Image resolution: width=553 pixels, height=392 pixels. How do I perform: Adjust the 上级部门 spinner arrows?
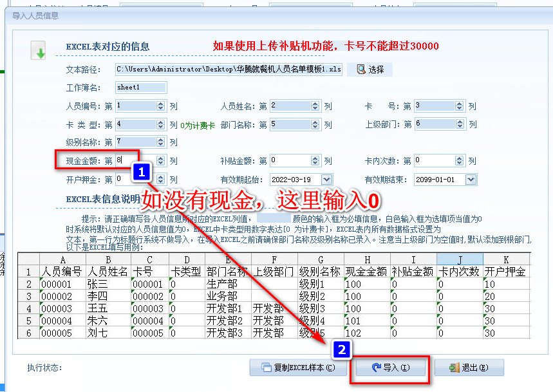pos(460,124)
